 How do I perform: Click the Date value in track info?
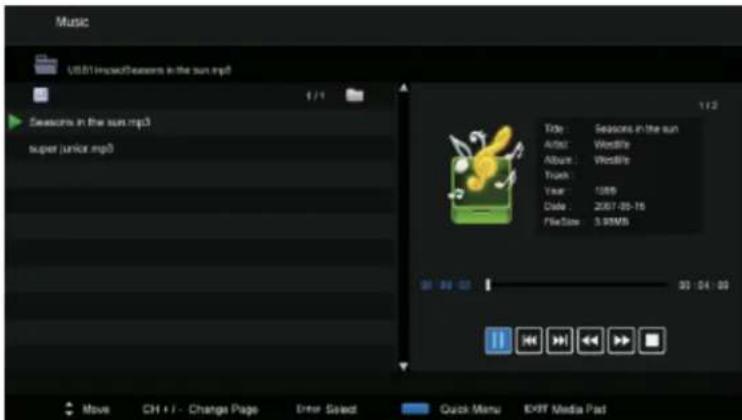pos(619,206)
